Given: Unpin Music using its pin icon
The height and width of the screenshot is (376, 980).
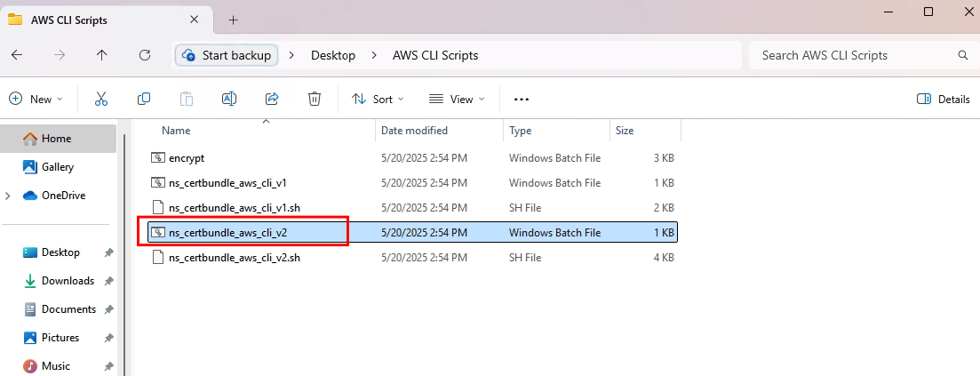Looking at the screenshot, I should point(108,366).
